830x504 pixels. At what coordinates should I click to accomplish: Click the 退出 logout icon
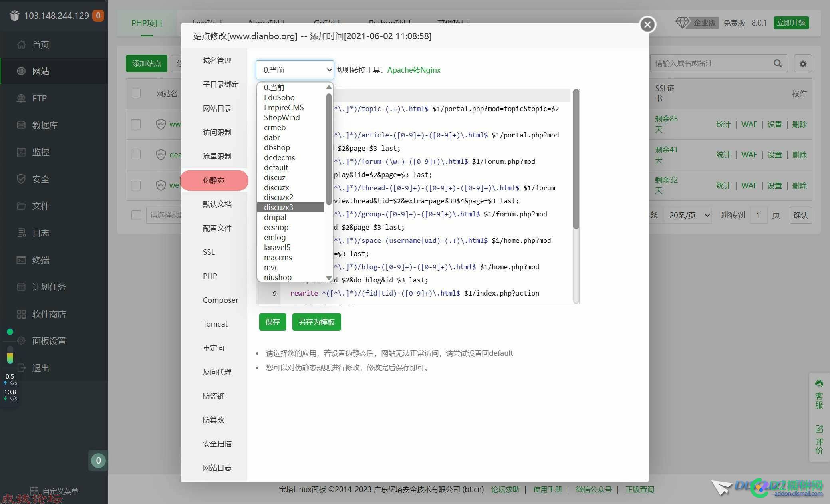point(21,368)
